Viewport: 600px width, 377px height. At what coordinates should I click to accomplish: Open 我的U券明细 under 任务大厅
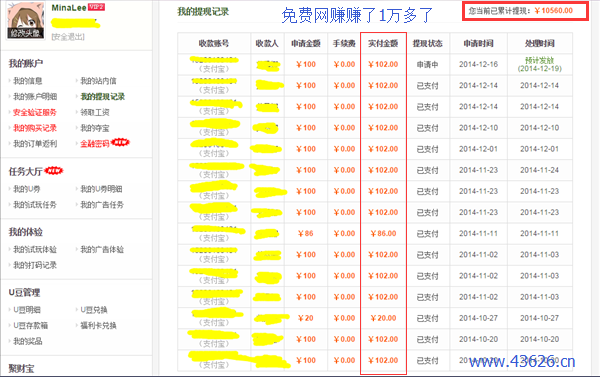click(x=101, y=189)
